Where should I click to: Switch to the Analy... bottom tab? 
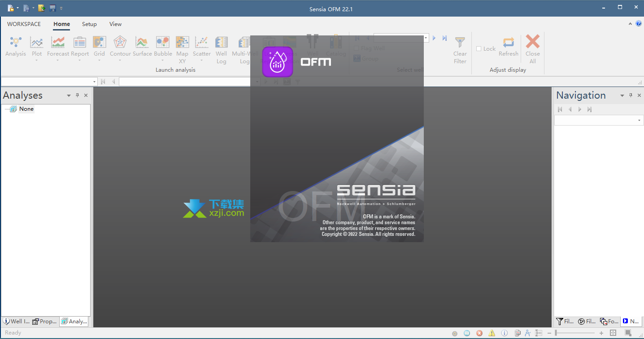point(74,322)
